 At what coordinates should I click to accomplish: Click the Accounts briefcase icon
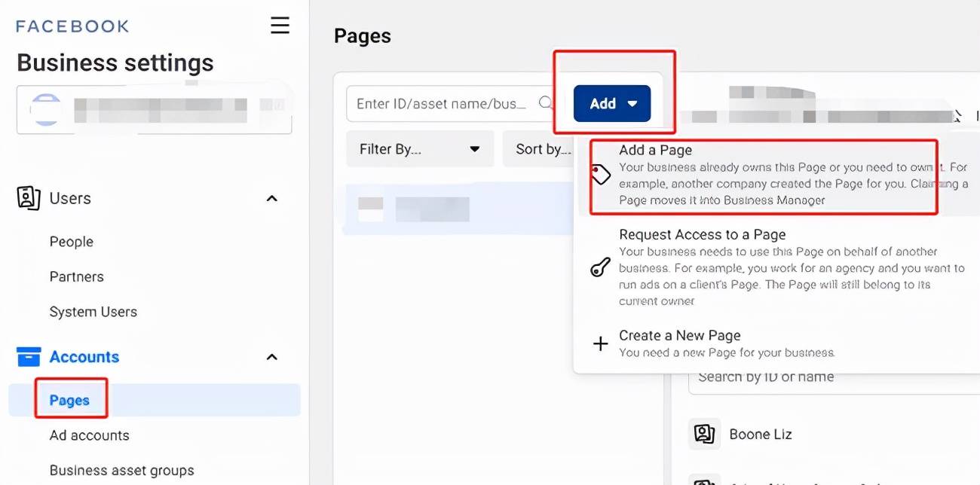28,356
